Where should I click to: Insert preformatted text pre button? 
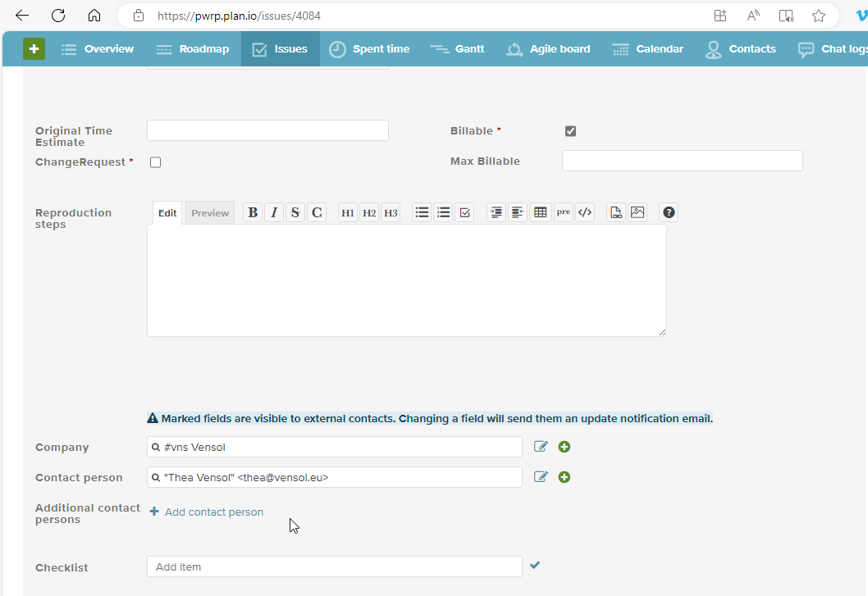(564, 212)
